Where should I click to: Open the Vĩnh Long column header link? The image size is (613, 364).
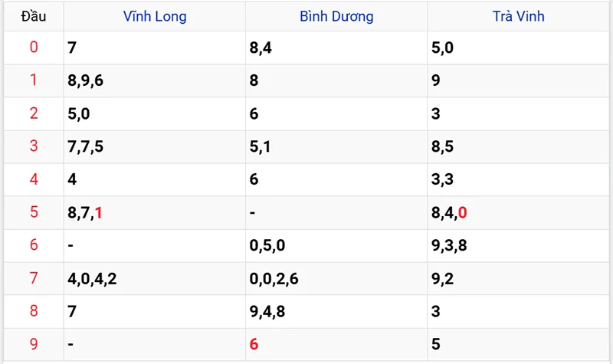tap(155, 16)
